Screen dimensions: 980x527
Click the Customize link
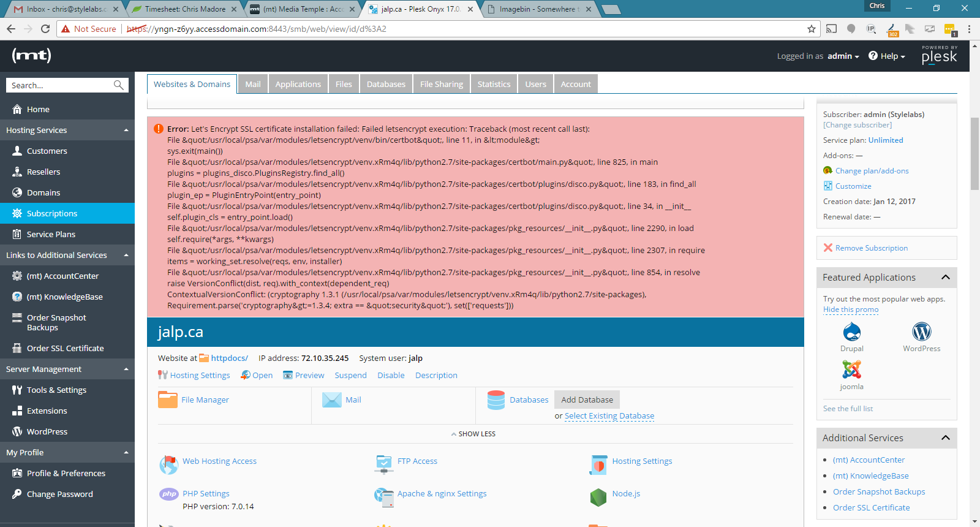tap(853, 186)
